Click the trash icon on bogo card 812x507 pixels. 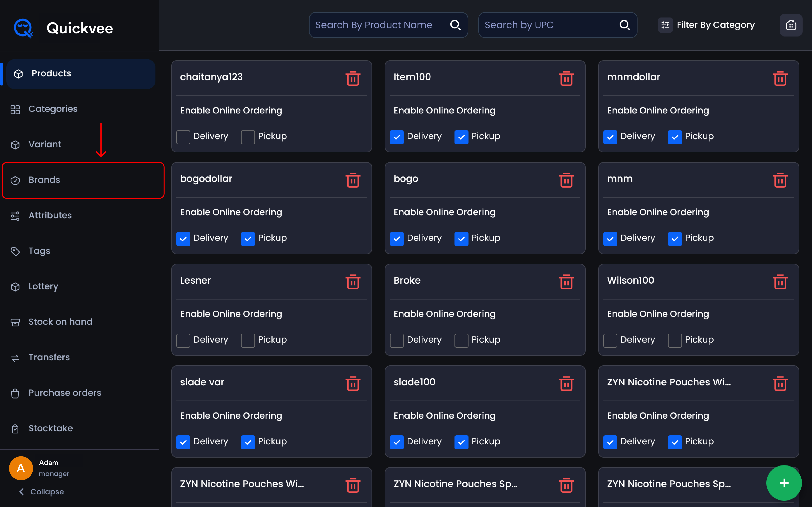click(566, 180)
